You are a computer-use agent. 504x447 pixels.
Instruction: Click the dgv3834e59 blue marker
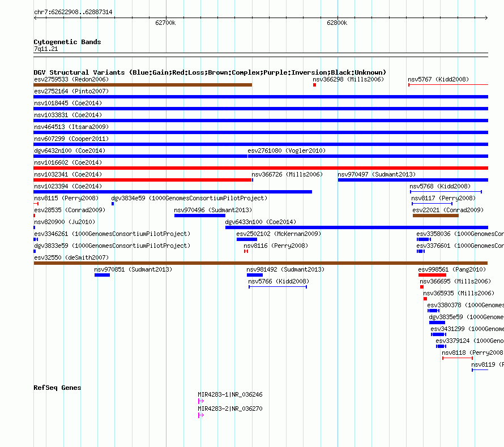(113, 204)
